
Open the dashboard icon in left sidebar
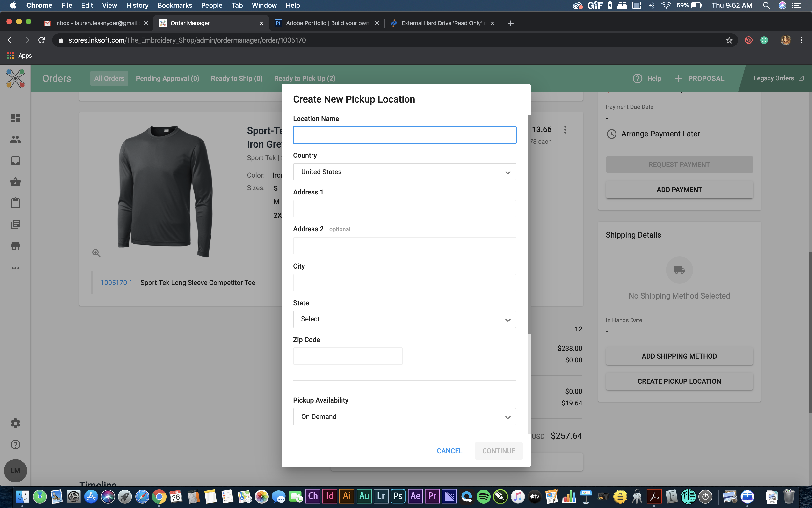coord(15,118)
